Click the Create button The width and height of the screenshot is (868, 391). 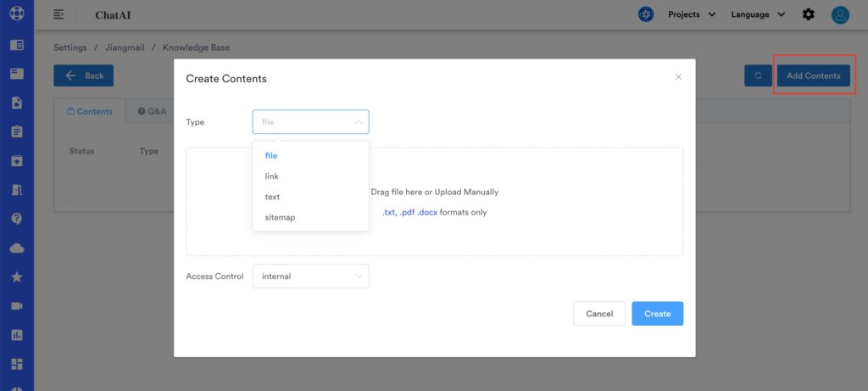658,314
